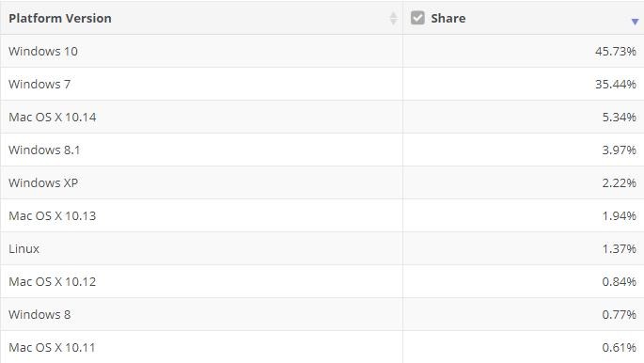Select the Windows 8.1 row
This screenshot has height=363, width=644.
pos(322,150)
